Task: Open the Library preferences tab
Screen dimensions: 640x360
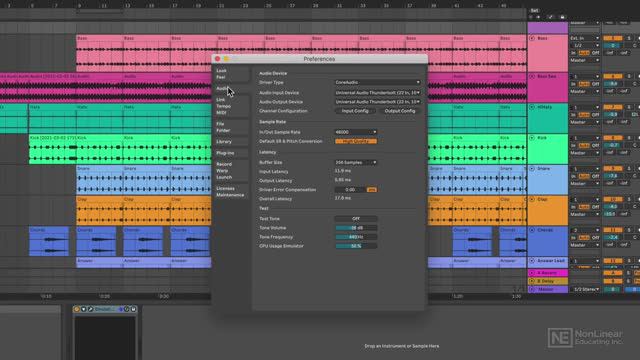Action: coord(231,142)
